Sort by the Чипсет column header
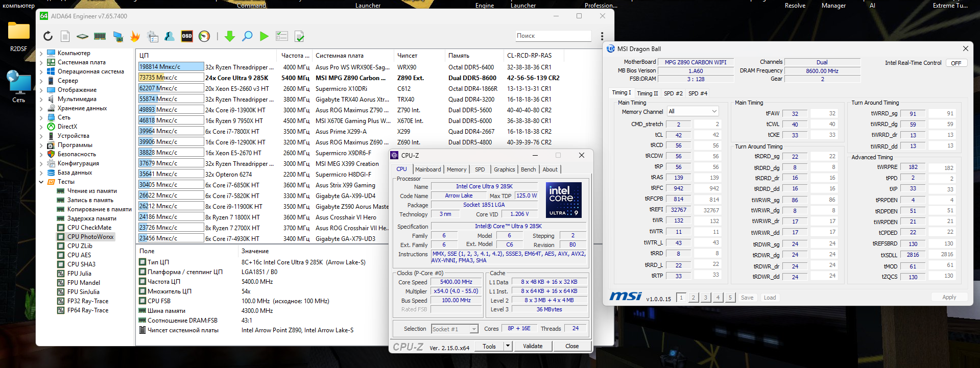 click(x=420, y=56)
